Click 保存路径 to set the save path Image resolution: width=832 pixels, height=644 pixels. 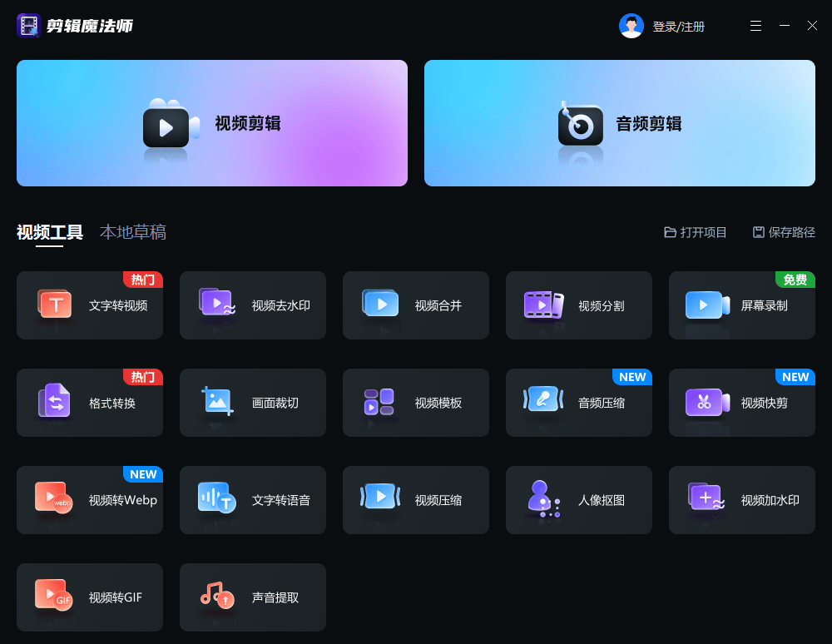point(784,232)
